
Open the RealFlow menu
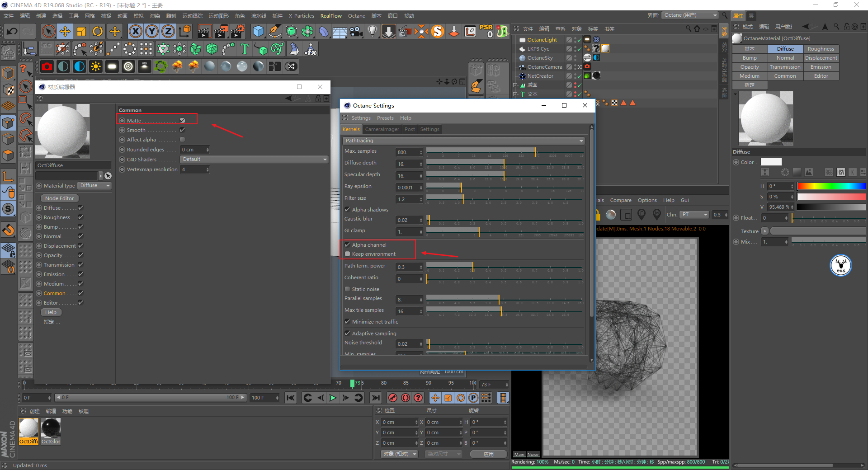tap(331, 16)
